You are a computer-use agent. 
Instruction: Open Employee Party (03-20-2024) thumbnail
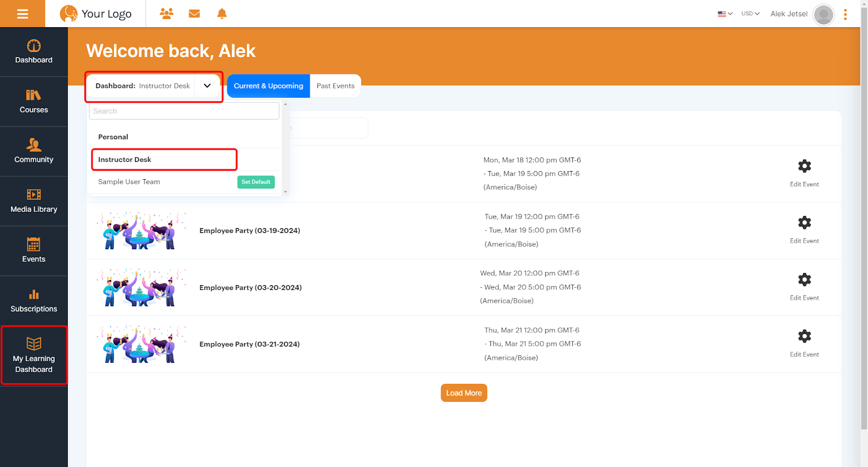pyautogui.click(x=142, y=287)
